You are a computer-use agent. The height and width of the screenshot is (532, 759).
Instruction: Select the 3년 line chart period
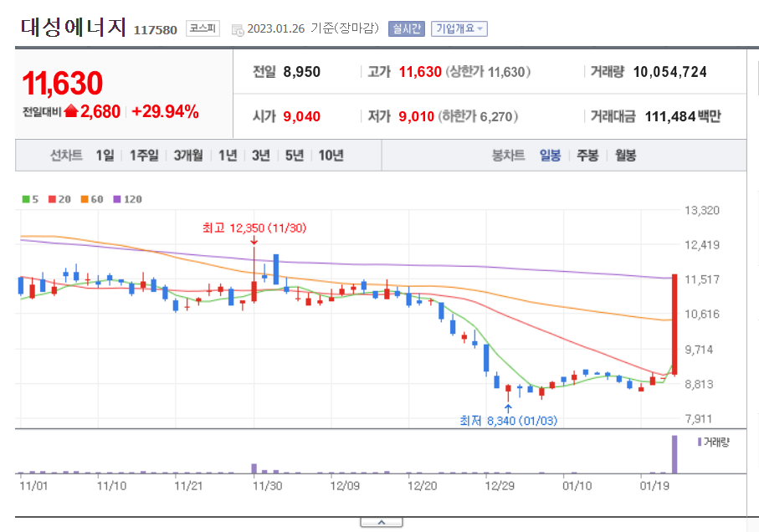point(261,156)
